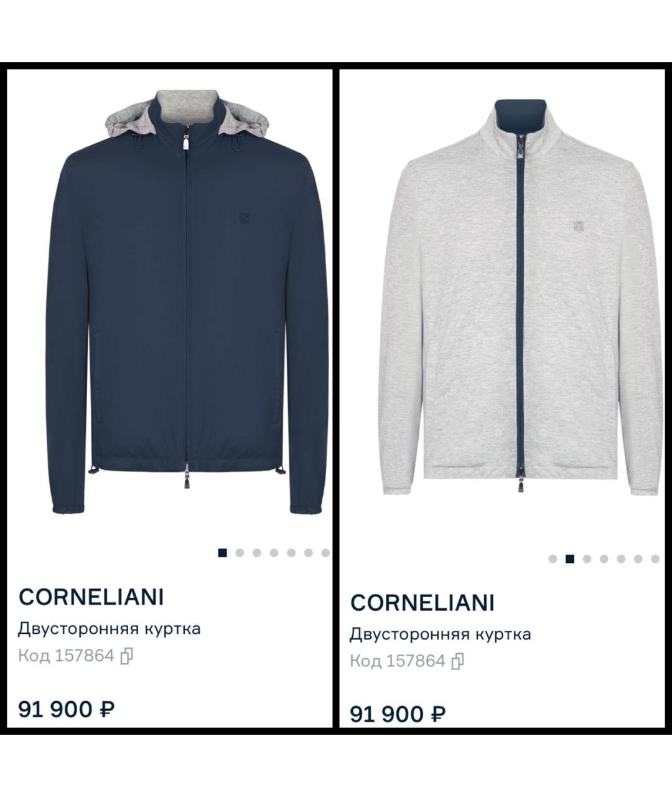Select third image dot in left card
The image size is (672, 797).
pos(256,552)
